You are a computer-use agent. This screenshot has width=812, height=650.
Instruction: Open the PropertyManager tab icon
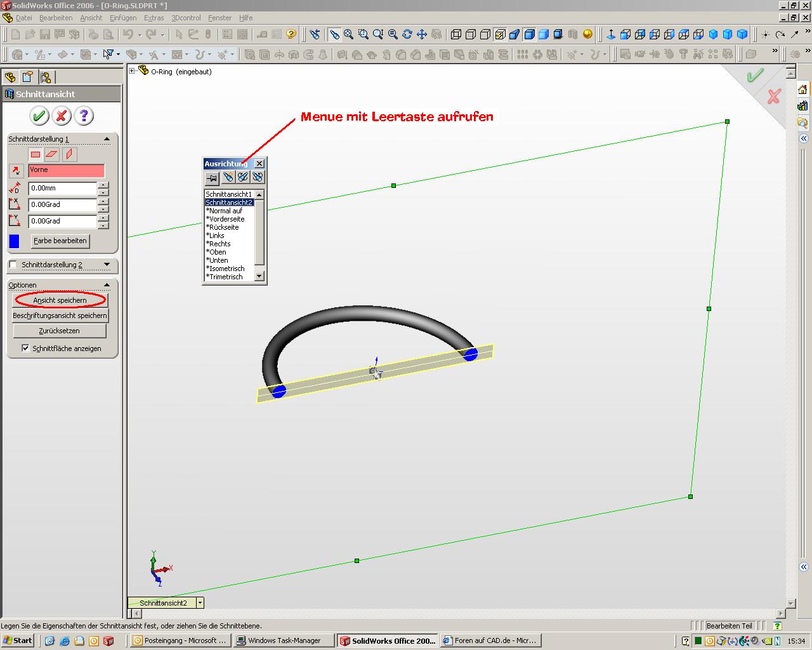tap(28, 77)
